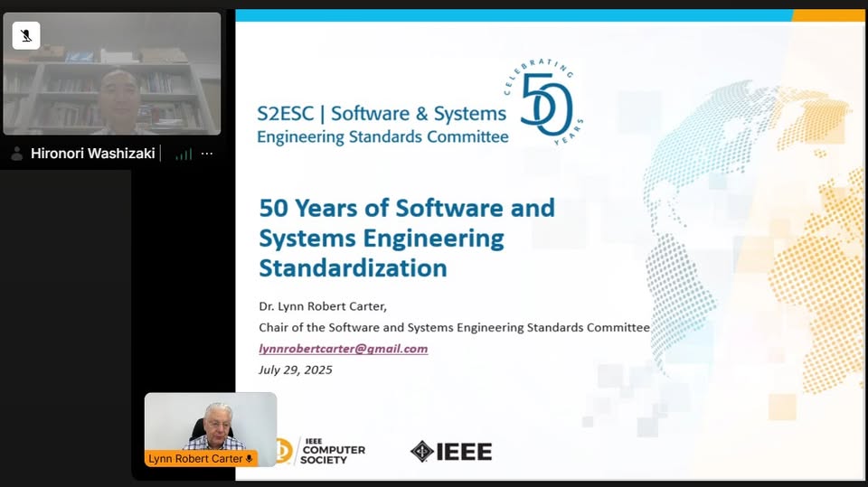This screenshot has height=487, width=868.
Task: Select Lynn Robert Carter's video thumbnail
Action: [x=211, y=429]
